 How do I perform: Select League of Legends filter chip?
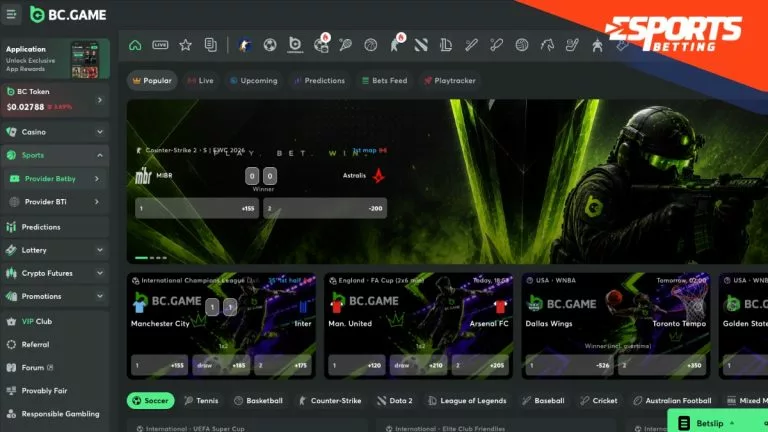click(x=467, y=401)
